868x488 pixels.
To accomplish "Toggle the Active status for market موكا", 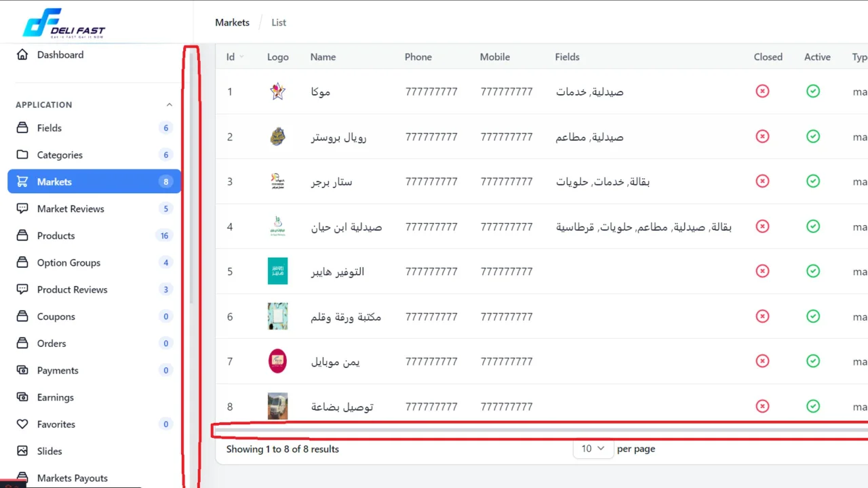I will pyautogui.click(x=812, y=91).
